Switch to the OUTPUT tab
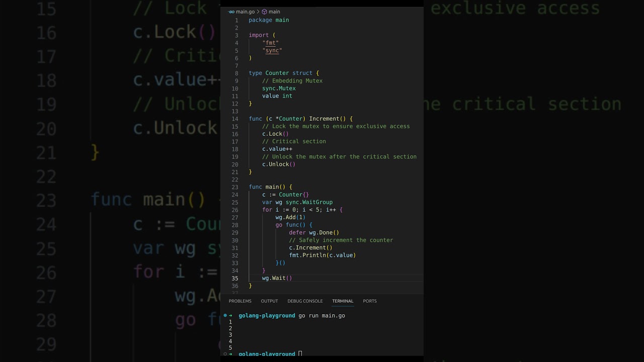The width and height of the screenshot is (644, 362). [269, 301]
